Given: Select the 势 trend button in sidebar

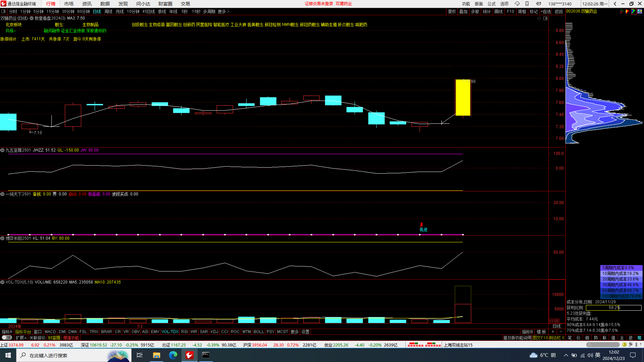Looking at the screenshot, I should point(596,338).
